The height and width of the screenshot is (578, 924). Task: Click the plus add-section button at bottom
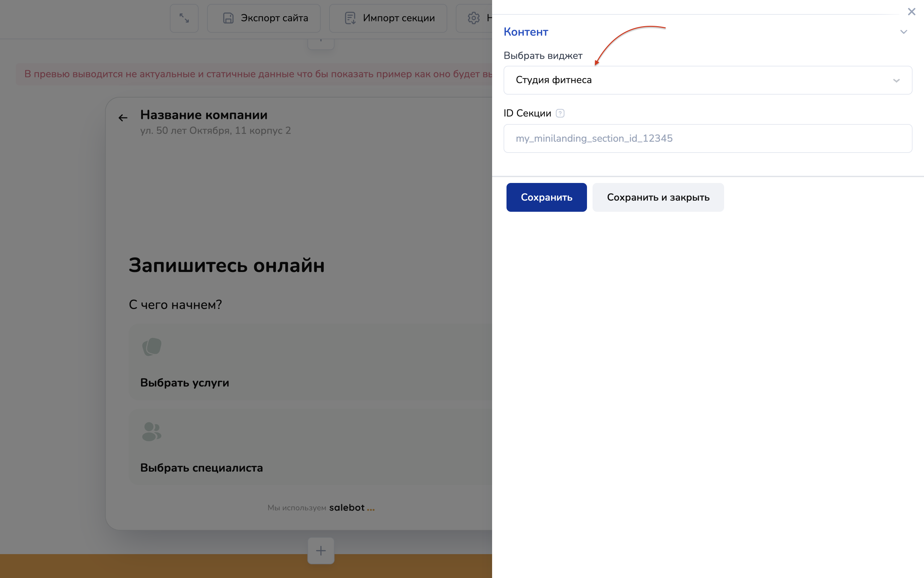321,551
